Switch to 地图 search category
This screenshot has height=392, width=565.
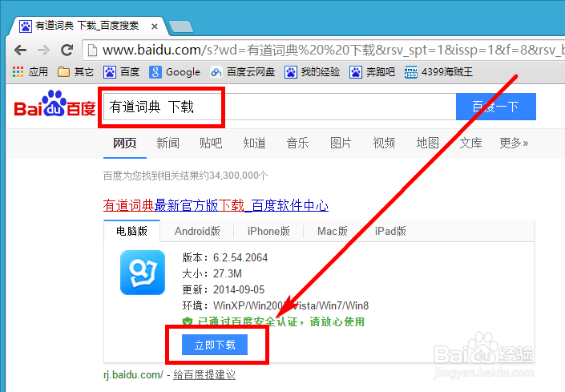point(428,143)
